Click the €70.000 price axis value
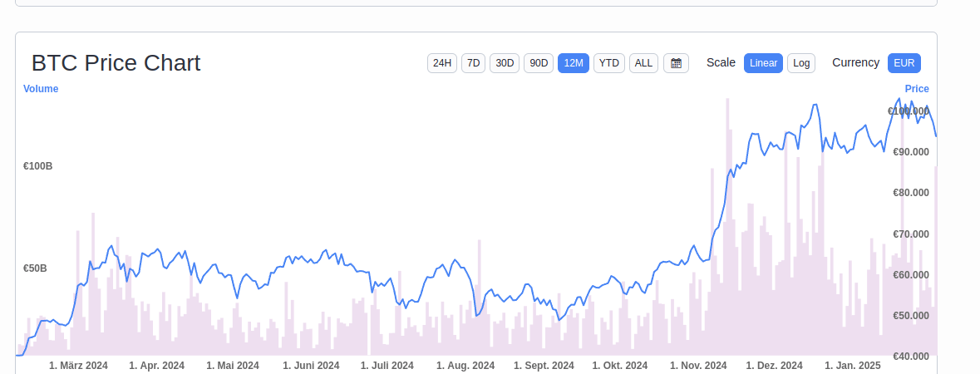The height and width of the screenshot is (374, 980). pyautogui.click(x=911, y=234)
